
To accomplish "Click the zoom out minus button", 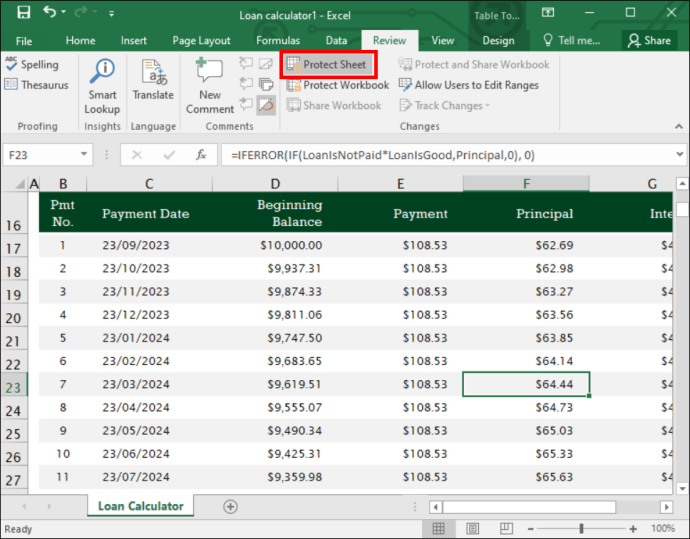I will [531, 528].
